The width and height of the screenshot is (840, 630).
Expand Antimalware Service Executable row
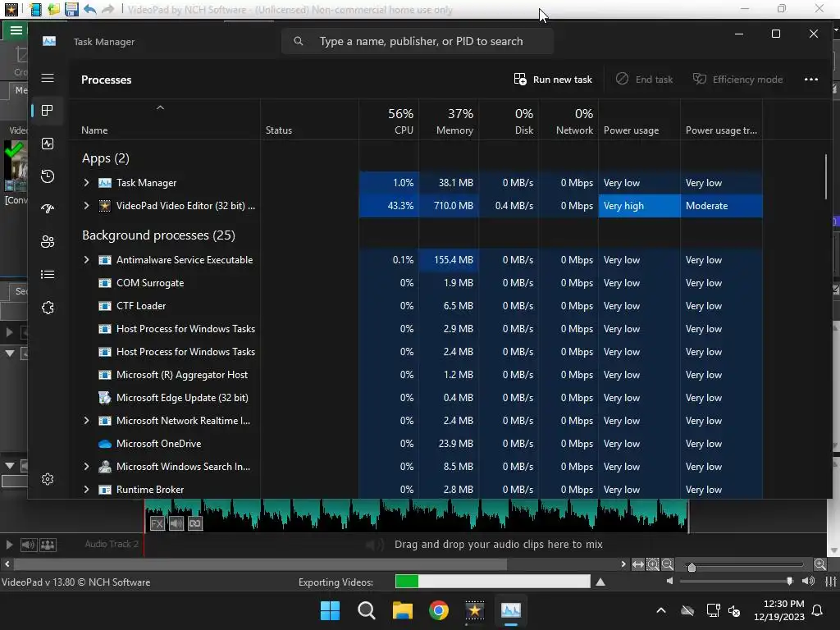point(86,260)
